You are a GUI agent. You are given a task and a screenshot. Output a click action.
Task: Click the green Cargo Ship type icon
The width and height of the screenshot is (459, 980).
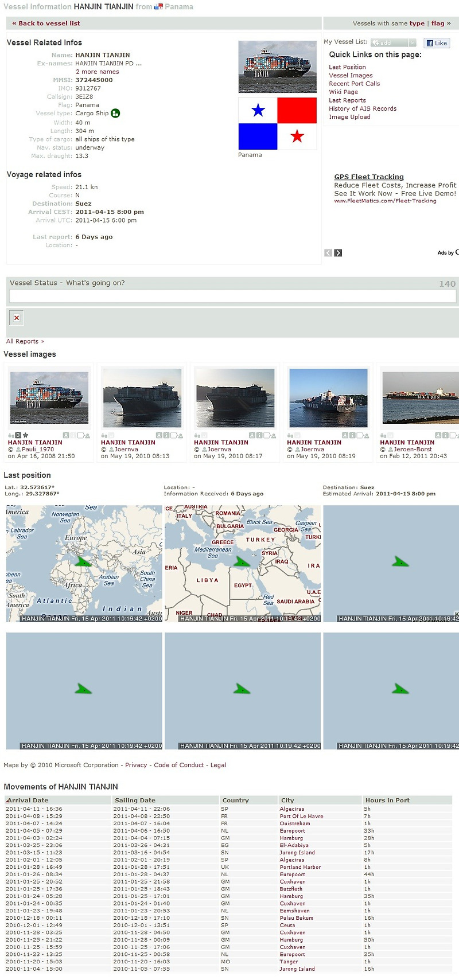115,113
